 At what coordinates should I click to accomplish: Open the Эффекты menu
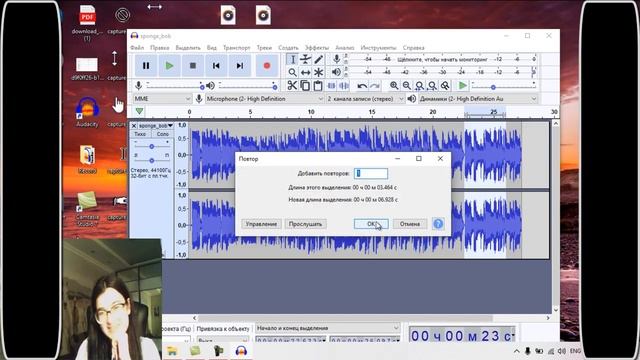pyautogui.click(x=317, y=48)
